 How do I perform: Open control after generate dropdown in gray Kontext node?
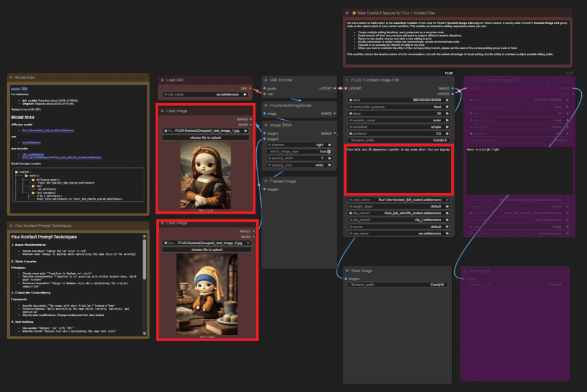point(399,107)
